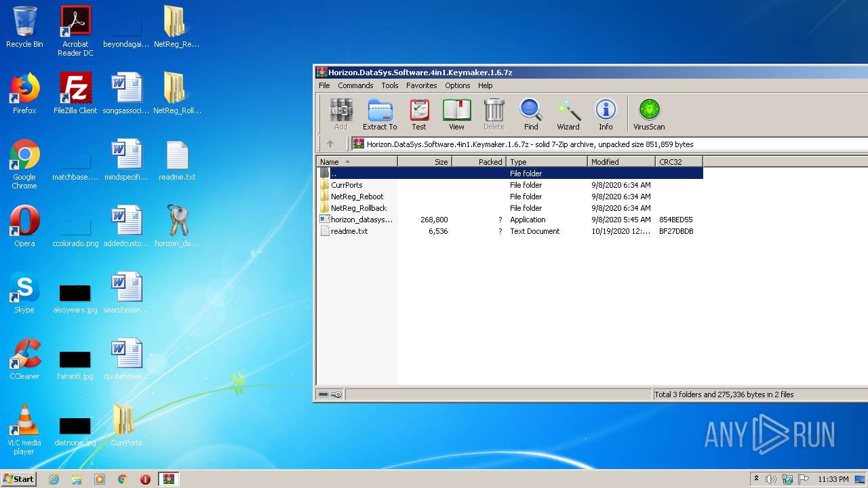Open the Options menu
868x488 pixels.
point(458,85)
